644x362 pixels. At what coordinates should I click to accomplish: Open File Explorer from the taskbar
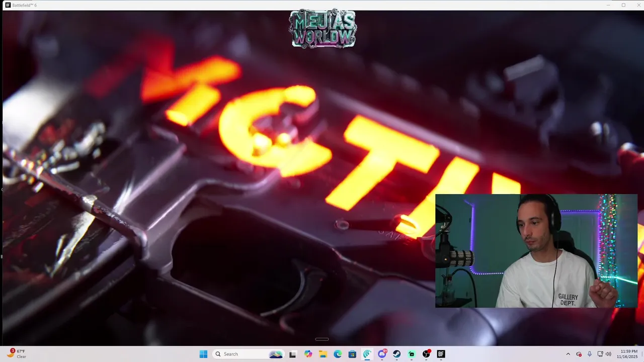323,354
